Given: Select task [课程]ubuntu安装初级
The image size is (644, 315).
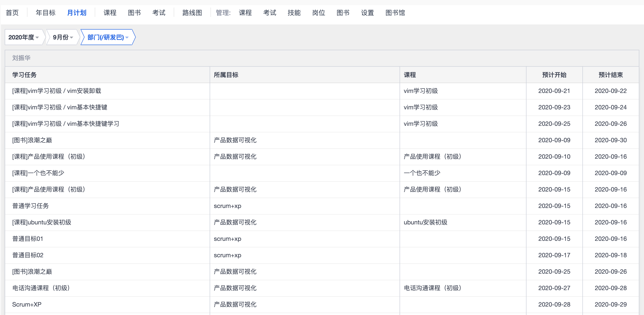Looking at the screenshot, I should click(42, 223).
